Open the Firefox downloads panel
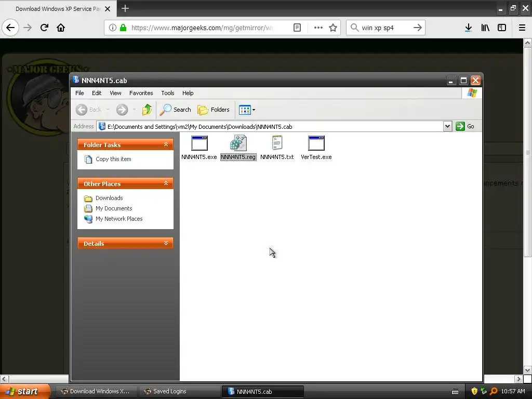Viewport: 532px width, 399px height. 469,28
